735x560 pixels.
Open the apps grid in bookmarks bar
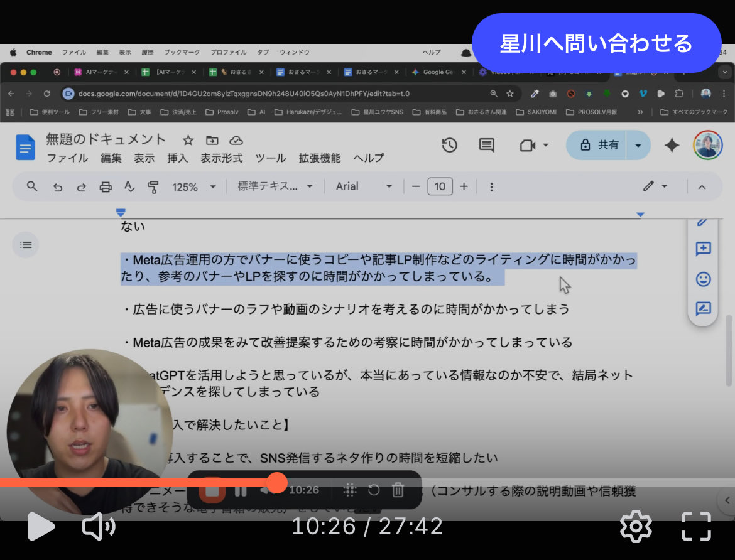coord(10,112)
